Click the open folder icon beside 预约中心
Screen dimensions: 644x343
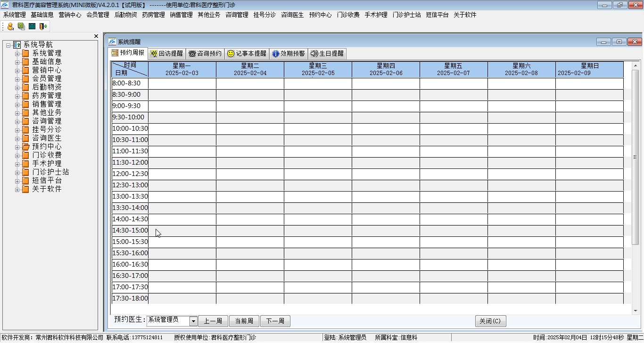(x=25, y=147)
